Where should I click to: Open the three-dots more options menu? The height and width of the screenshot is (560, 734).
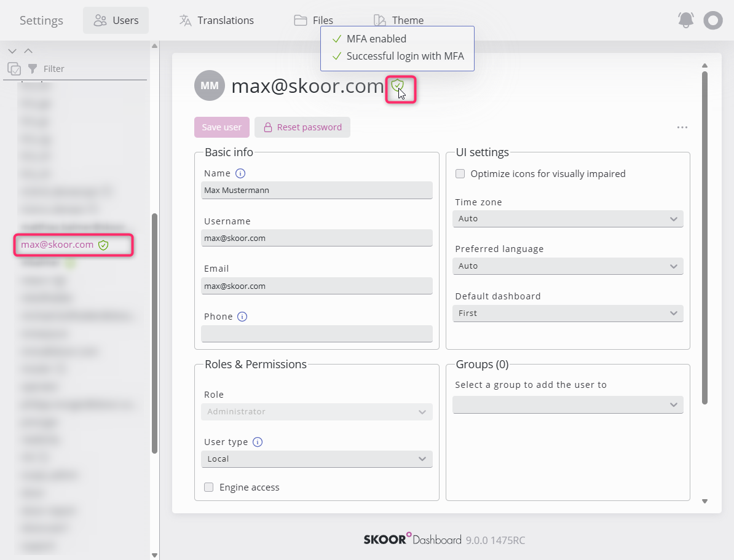point(682,127)
